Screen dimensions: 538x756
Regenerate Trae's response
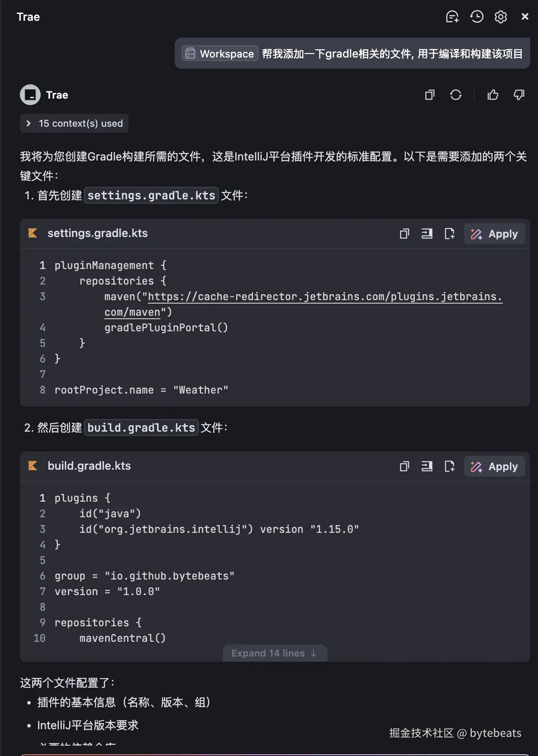click(x=457, y=95)
